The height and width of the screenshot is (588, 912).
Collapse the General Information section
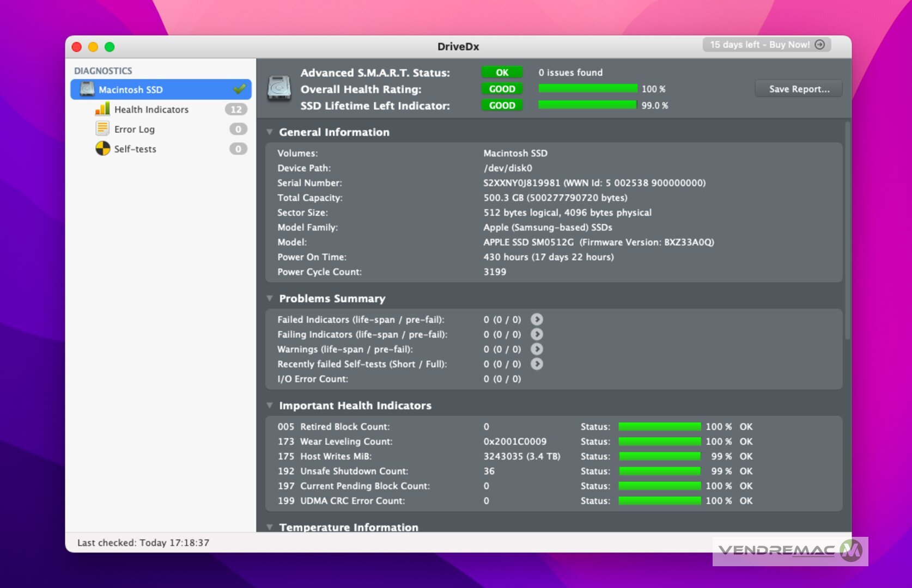[x=270, y=132]
